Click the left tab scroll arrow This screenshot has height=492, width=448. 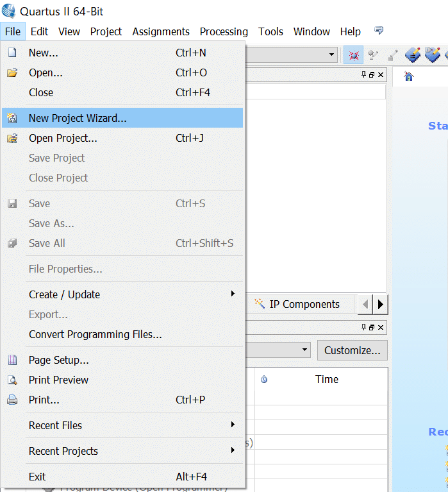(365, 304)
